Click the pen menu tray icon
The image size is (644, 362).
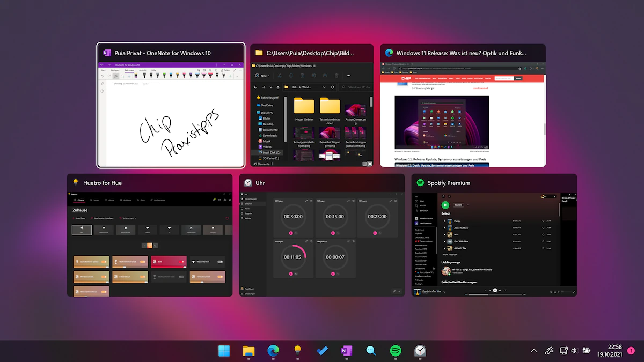(548, 351)
